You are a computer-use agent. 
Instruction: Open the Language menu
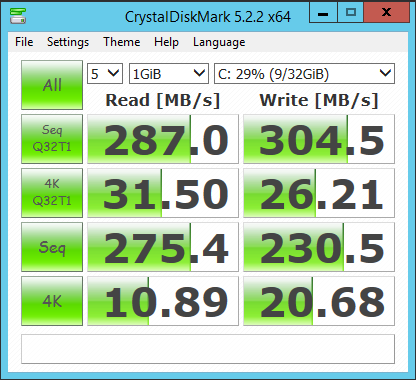click(x=219, y=42)
